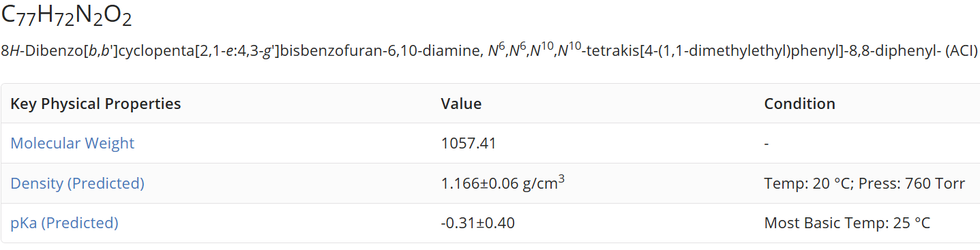Open the pKa (Predicted) link

click(x=64, y=223)
